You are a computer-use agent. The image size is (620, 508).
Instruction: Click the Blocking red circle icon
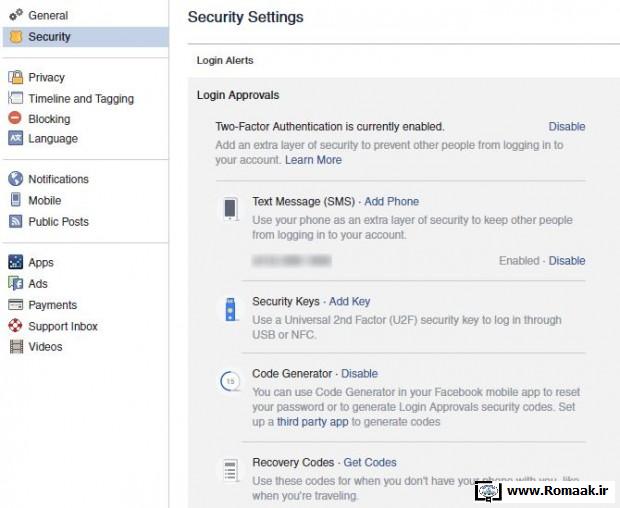[x=15, y=118]
